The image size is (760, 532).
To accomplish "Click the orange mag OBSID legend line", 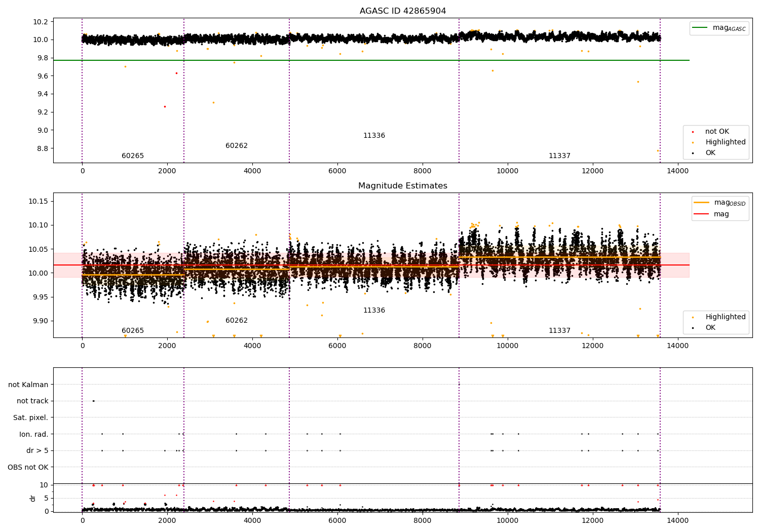I will [701, 203].
